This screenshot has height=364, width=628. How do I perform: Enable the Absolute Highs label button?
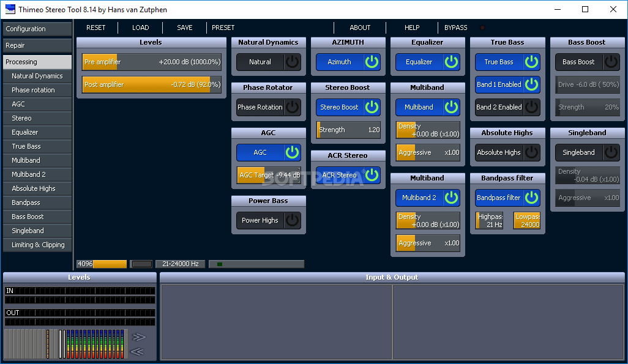pyautogui.click(x=499, y=152)
